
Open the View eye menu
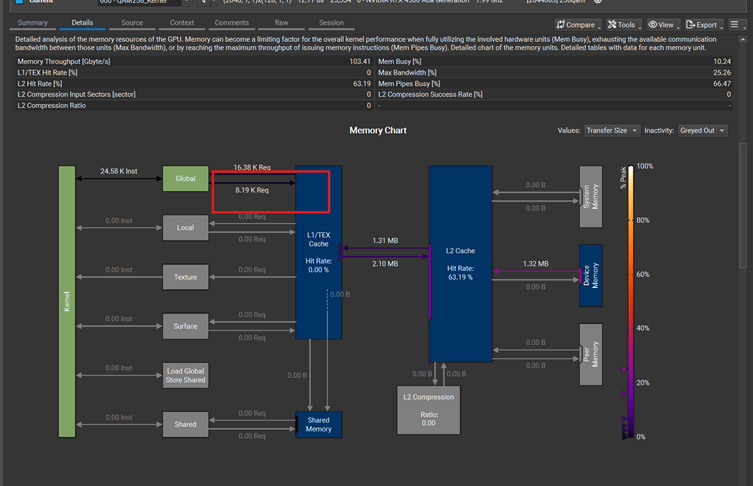click(663, 24)
